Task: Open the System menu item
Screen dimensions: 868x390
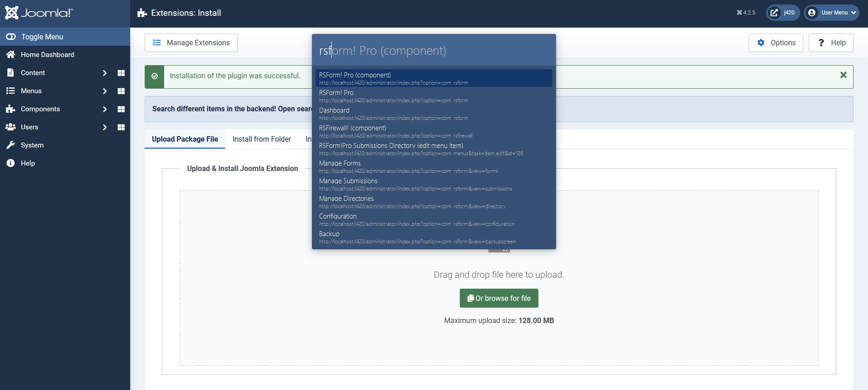Action: [x=65, y=145]
